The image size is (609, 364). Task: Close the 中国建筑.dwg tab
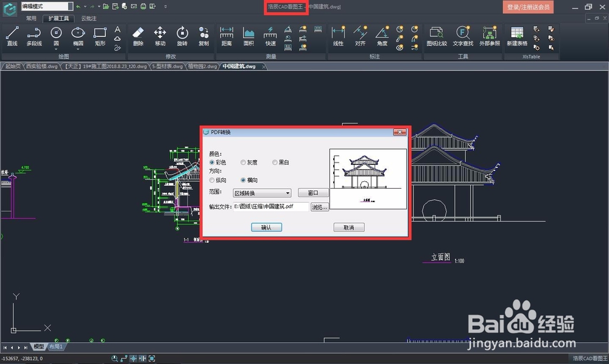point(264,67)
